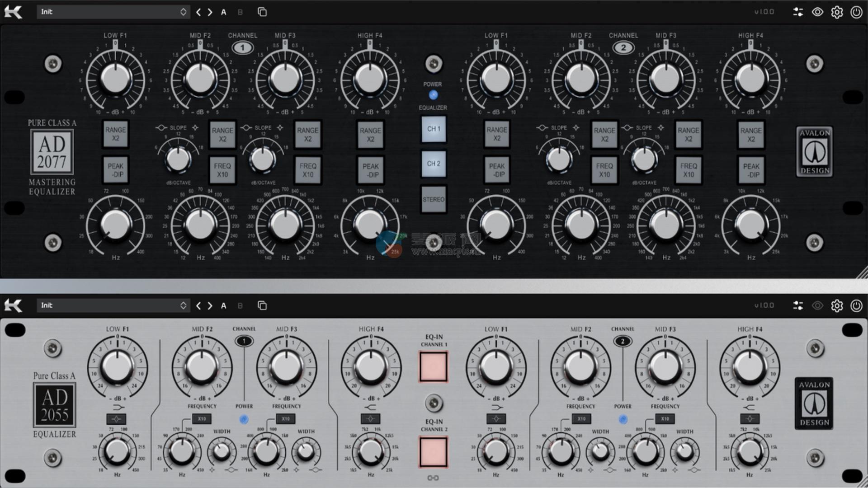The width and height of the screenshot is (868, 488).
Task: Go to next preset in AD2077 window
Action: pos(210,12)
